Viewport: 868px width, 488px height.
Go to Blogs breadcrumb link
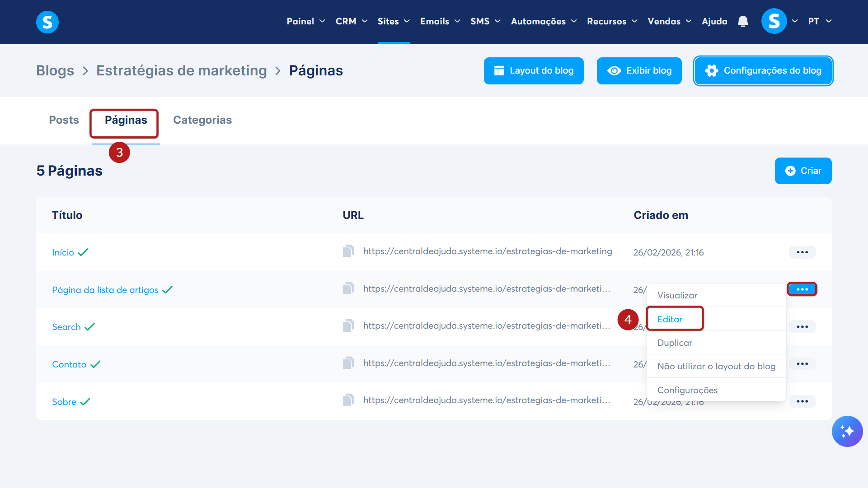55,71
